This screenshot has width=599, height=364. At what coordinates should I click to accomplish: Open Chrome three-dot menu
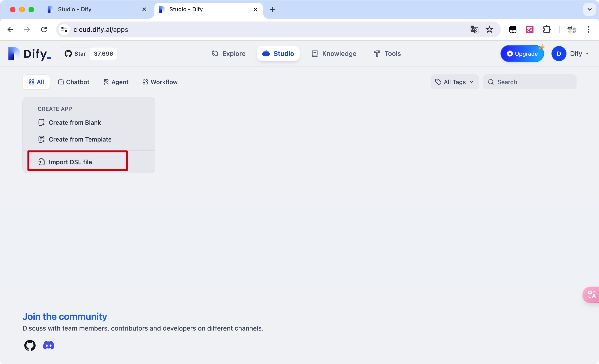point(588,29)
